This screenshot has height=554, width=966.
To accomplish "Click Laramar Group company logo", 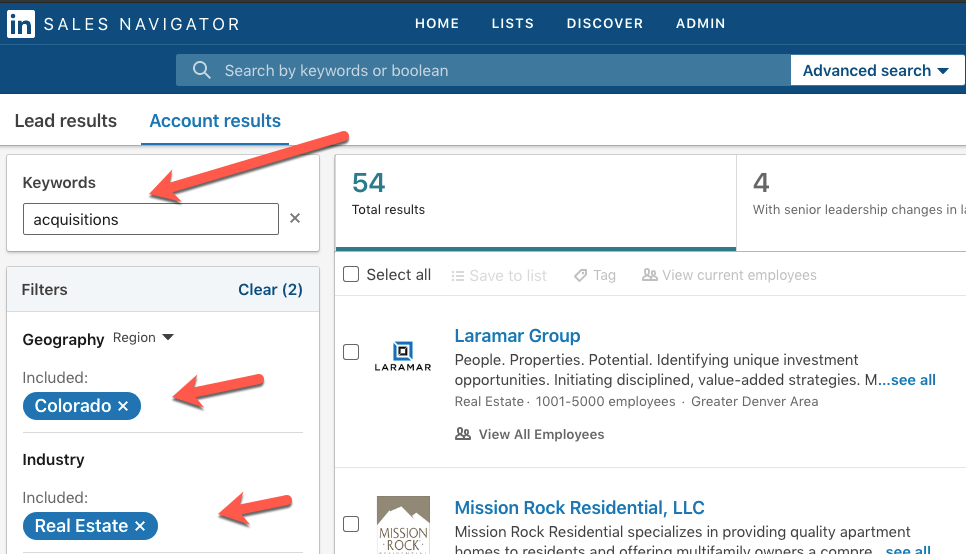I will point(403,356).
